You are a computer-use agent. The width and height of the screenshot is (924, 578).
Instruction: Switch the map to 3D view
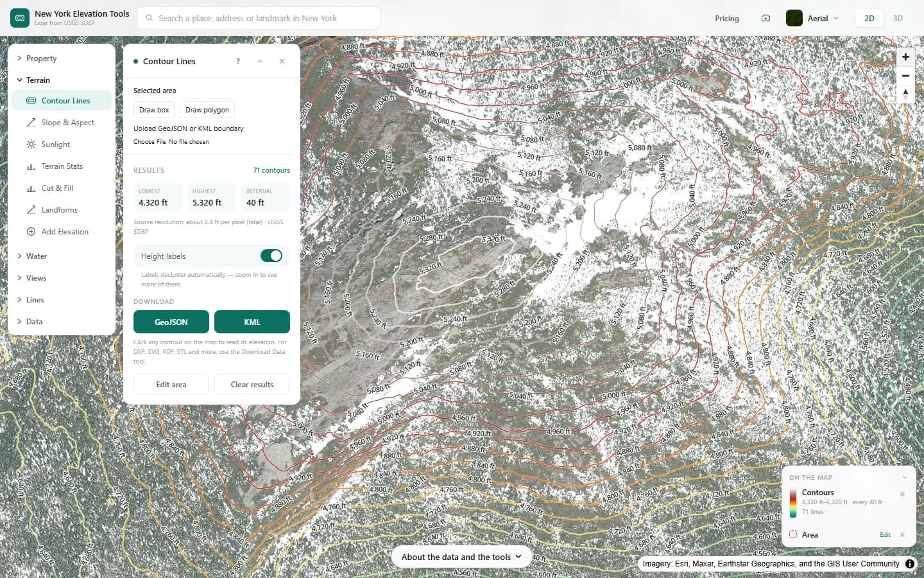click(898, 19)
